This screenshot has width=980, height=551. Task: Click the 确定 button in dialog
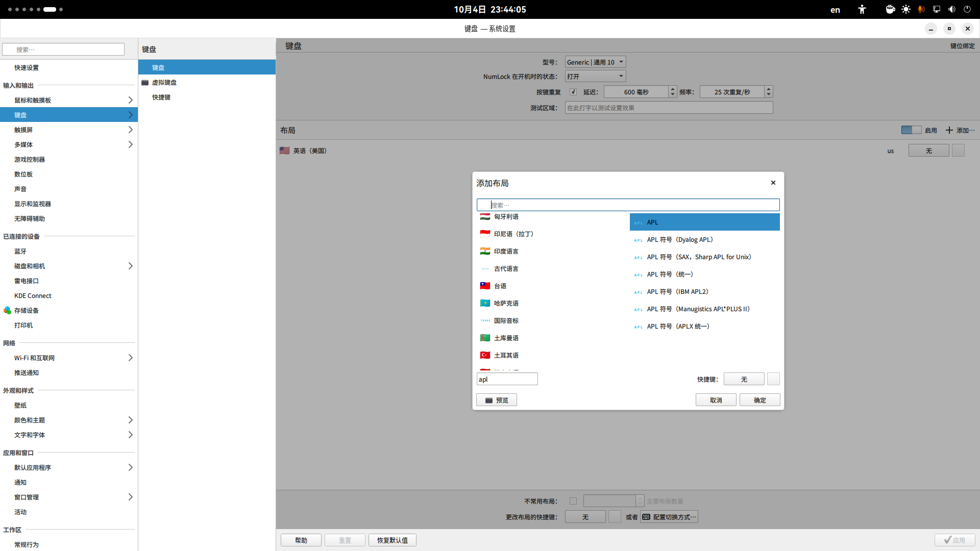click(759, 400)
